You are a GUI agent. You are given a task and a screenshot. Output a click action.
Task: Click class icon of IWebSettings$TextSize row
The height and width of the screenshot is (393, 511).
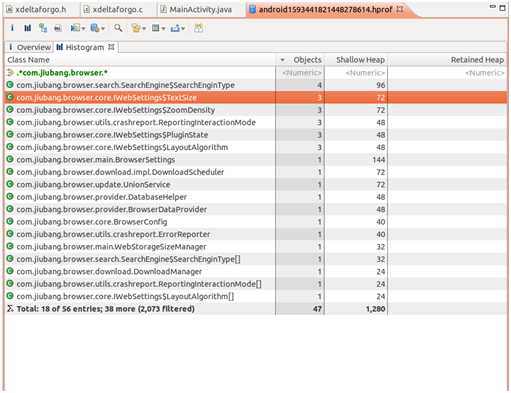10,97
